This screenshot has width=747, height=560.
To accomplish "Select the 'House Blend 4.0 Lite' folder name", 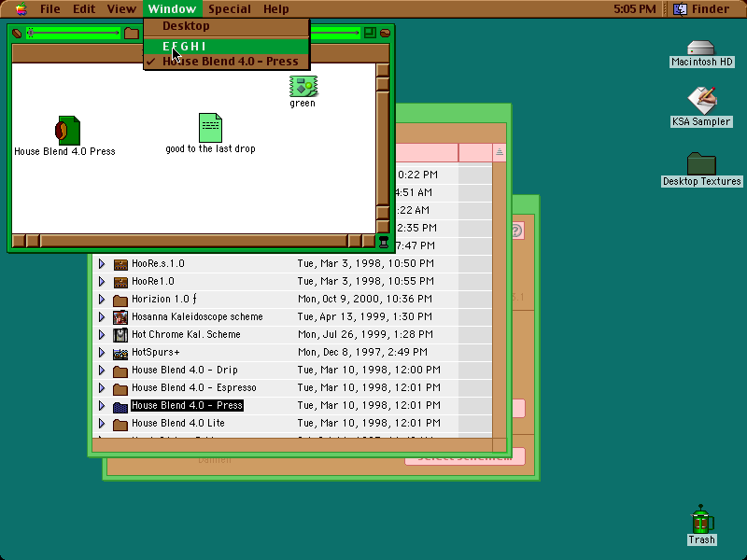I will [178, 424].
